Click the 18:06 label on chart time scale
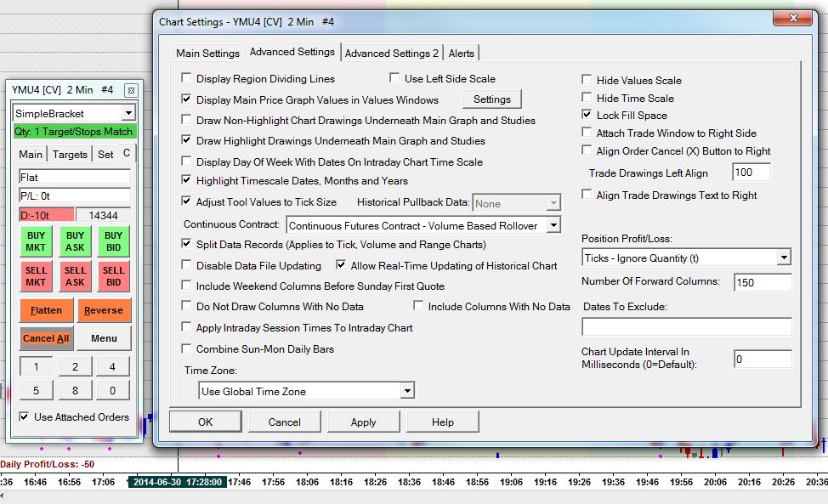Screen dimensions: 828x504 coord(308,482)
